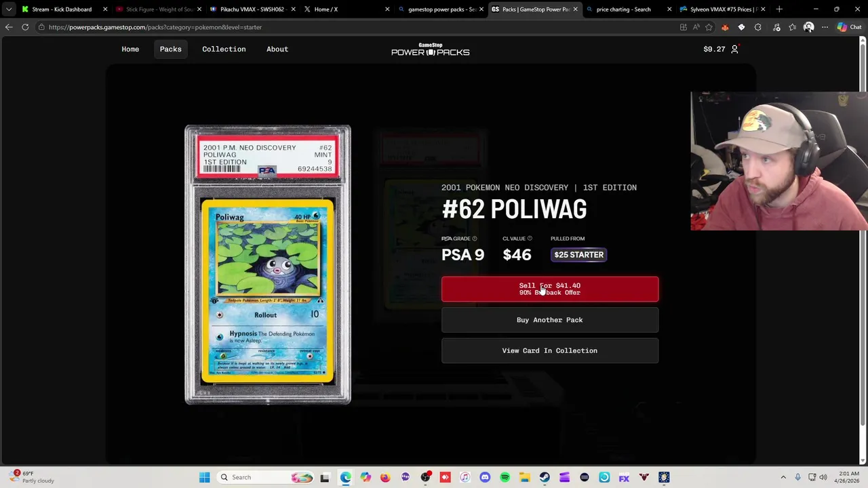Toggle Read aloud icon in address bar
Screen dimensions: 868x488
coord(696,27)
